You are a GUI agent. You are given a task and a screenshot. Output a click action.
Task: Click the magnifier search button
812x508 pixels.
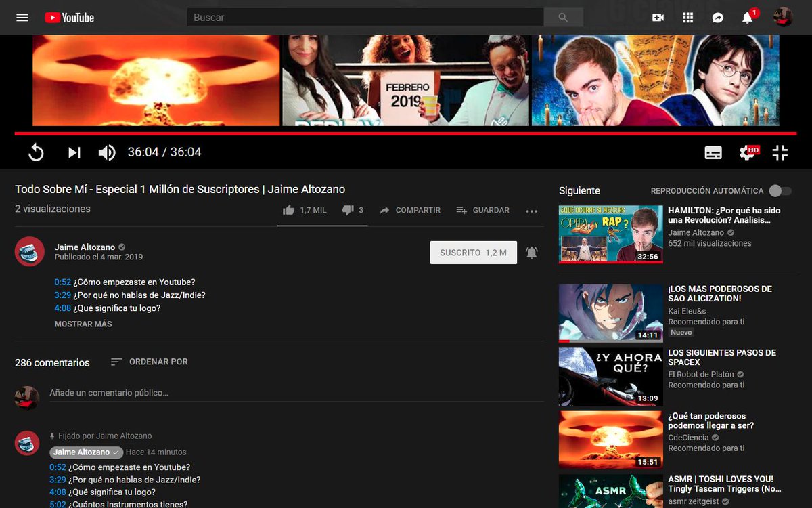point(564,18)
